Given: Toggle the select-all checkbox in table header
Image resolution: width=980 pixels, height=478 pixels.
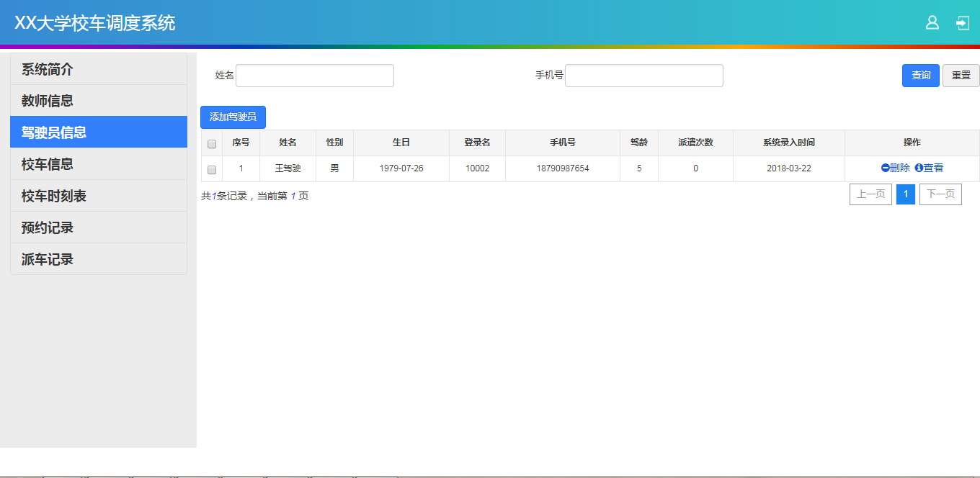Looking at the screenshot, I should [212, 143].
